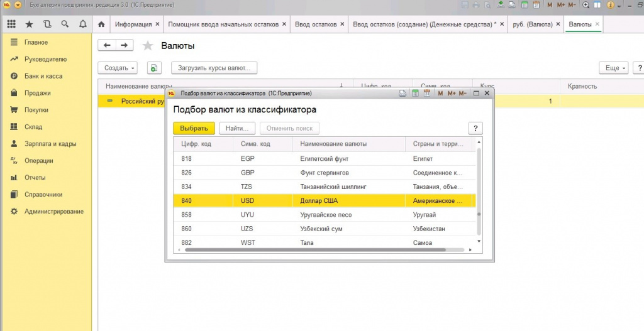Go to the Home page icon
644x331 pixels.
click(101, 24)
